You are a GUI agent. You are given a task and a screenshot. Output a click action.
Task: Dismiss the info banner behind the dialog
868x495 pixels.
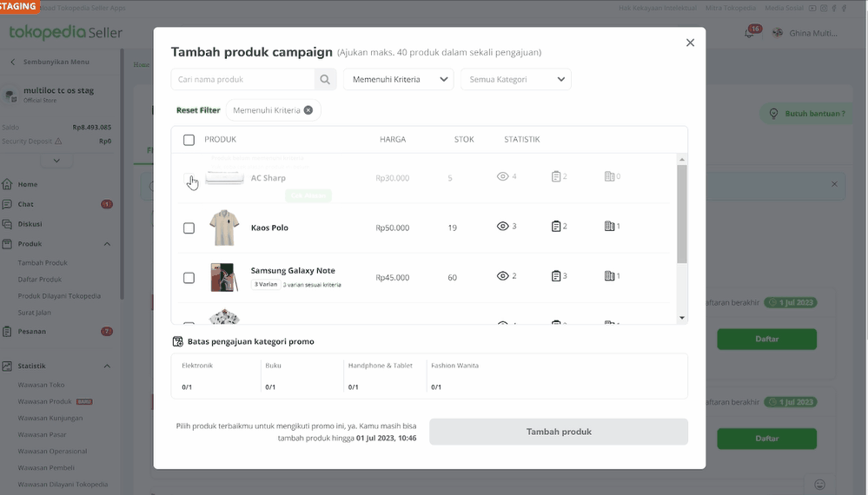click(834, 184)
